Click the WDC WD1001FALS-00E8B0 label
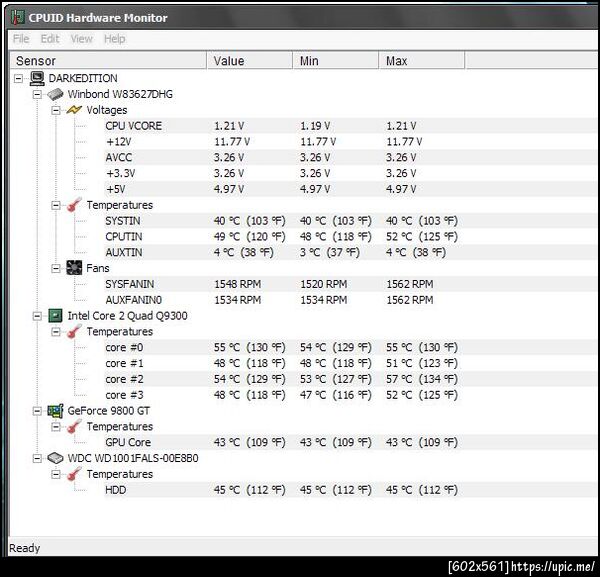The image size is (600, 577). [x=133, y=458]
